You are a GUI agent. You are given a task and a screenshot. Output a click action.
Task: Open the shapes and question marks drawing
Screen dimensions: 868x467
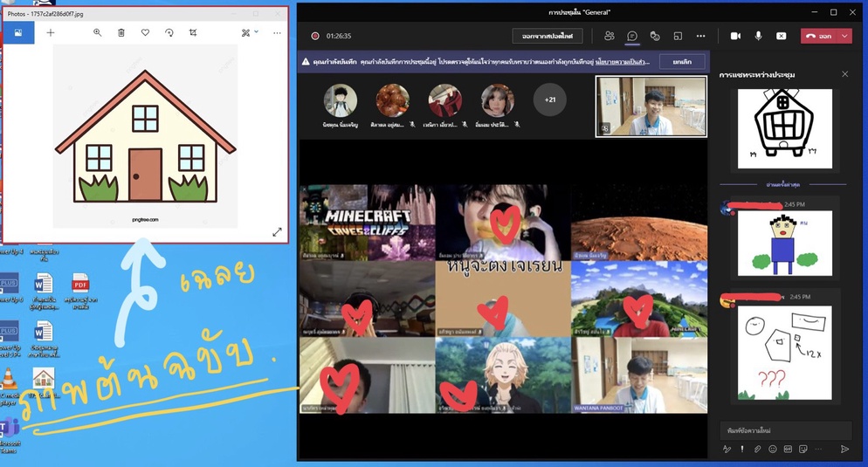[x=784, y=353]
